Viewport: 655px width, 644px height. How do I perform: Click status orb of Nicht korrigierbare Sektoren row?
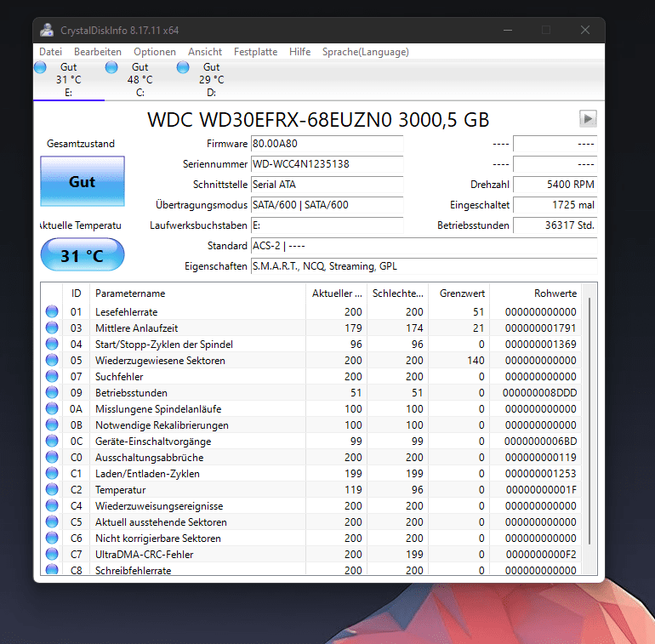[x=52, y=538]
